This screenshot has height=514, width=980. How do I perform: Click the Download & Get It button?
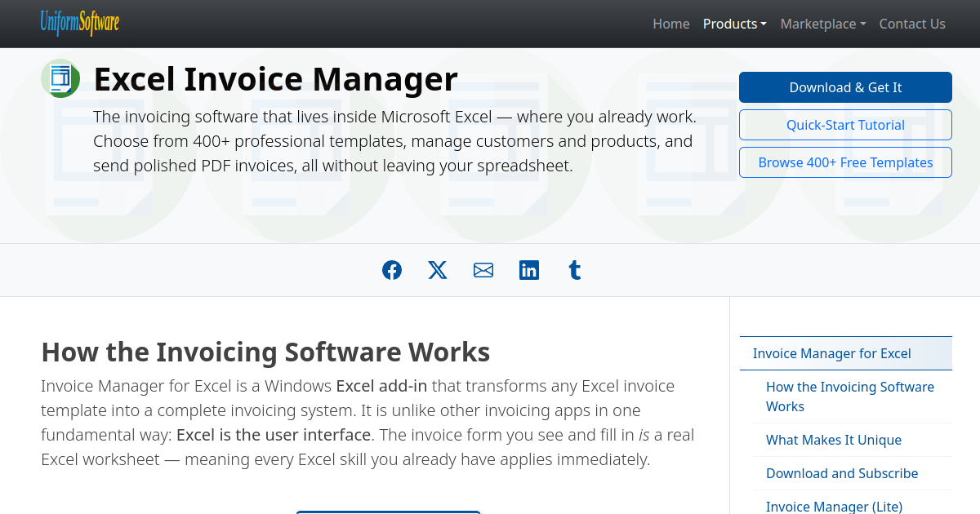coord(845,87)
